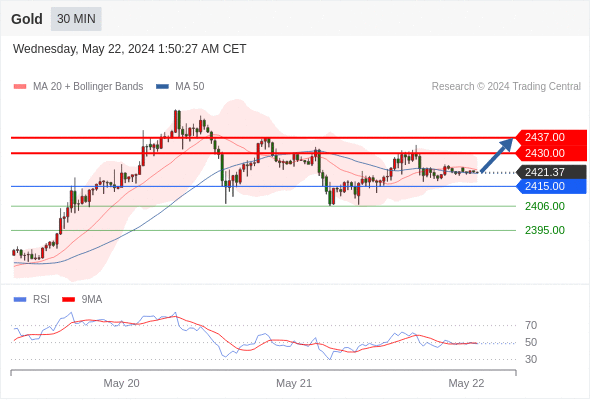Click the blue upward forecast arrow

[x=497, y=155]
